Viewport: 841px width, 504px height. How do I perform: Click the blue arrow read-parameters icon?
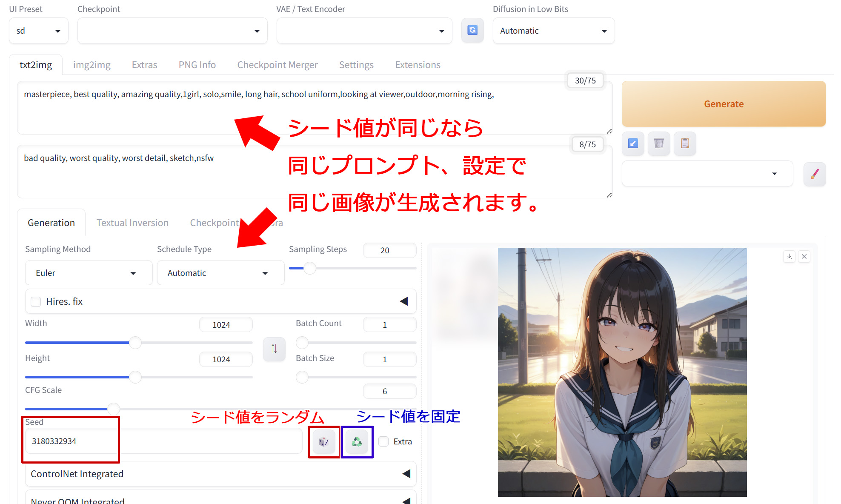pyautogui.click(x=633, y=143)
